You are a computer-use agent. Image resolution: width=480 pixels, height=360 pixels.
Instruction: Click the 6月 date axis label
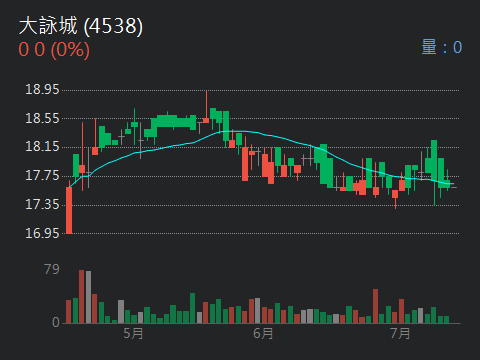(263, 333)
